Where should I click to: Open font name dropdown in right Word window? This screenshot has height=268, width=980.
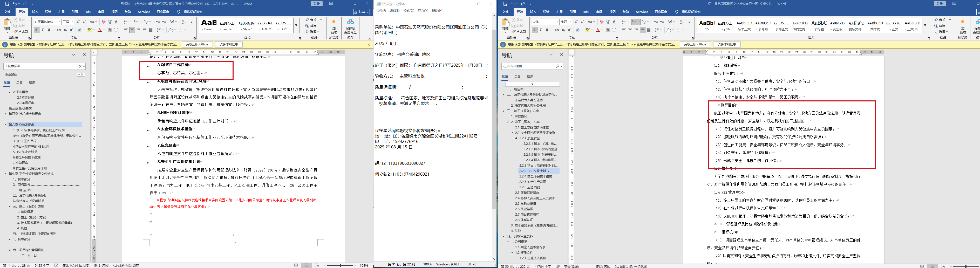point(557,22)
